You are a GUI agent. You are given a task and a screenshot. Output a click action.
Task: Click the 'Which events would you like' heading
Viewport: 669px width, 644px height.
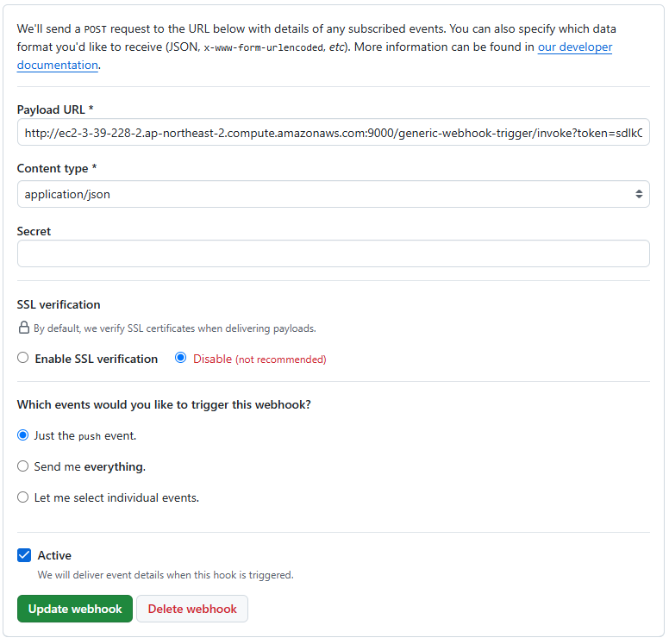tap(164, 404)
